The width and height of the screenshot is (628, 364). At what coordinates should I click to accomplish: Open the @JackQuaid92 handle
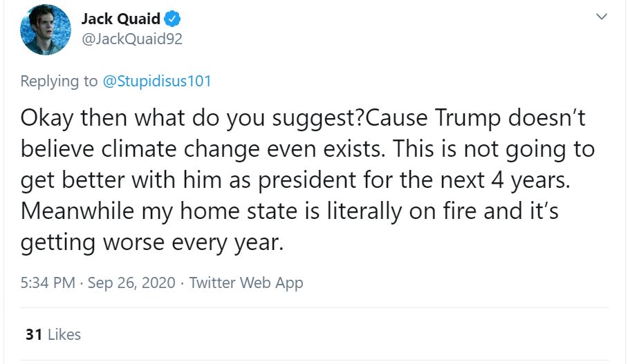131,39
